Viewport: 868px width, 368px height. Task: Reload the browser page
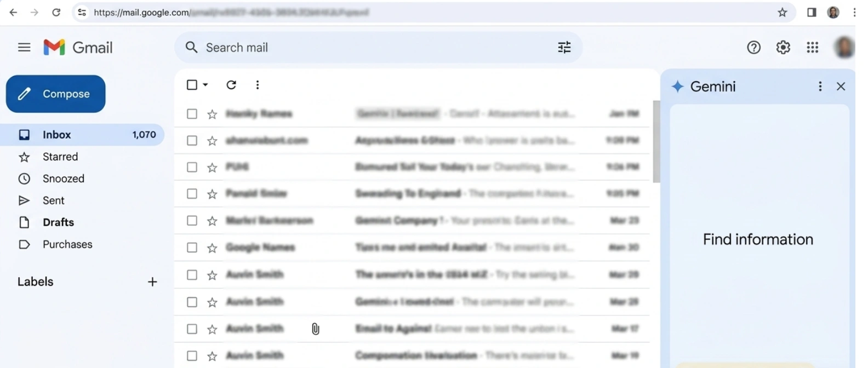[x=56, y=13]
